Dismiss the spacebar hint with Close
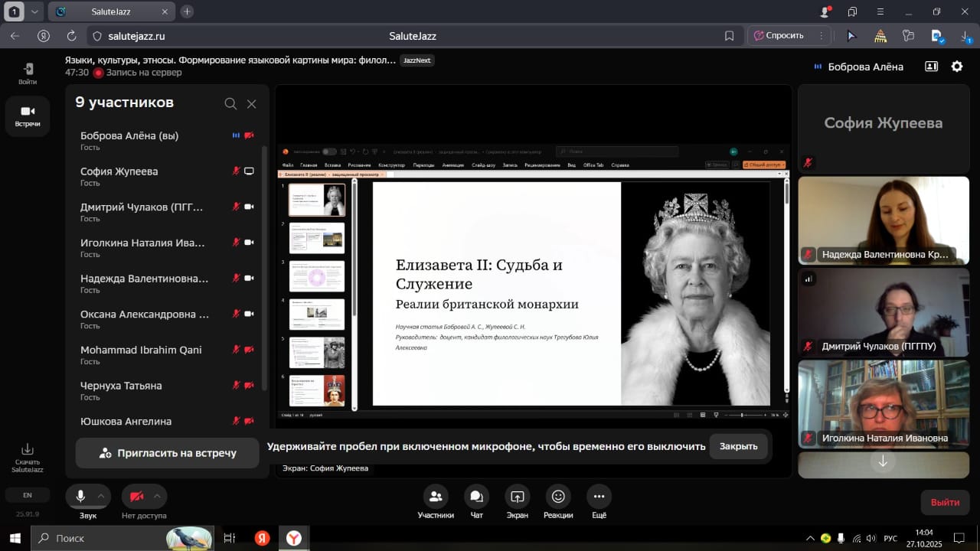The image size is (980, 551). click(x=738, y=446)
